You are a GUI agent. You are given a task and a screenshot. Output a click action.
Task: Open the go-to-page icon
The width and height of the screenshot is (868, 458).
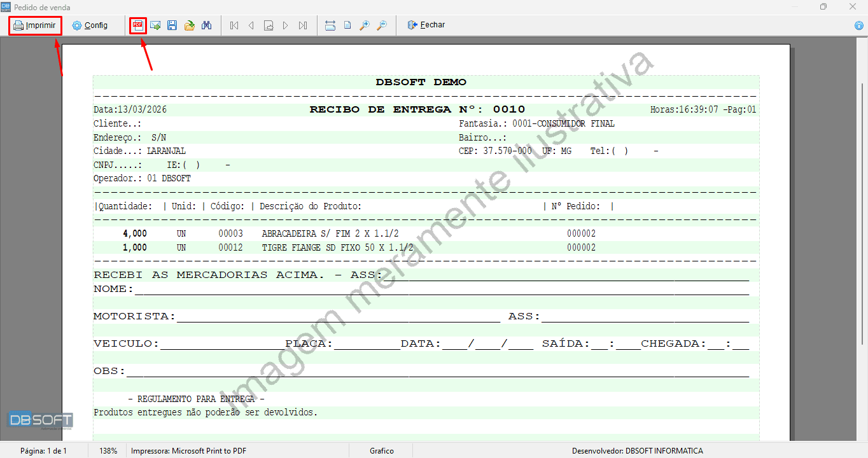(x=269, y=25)
